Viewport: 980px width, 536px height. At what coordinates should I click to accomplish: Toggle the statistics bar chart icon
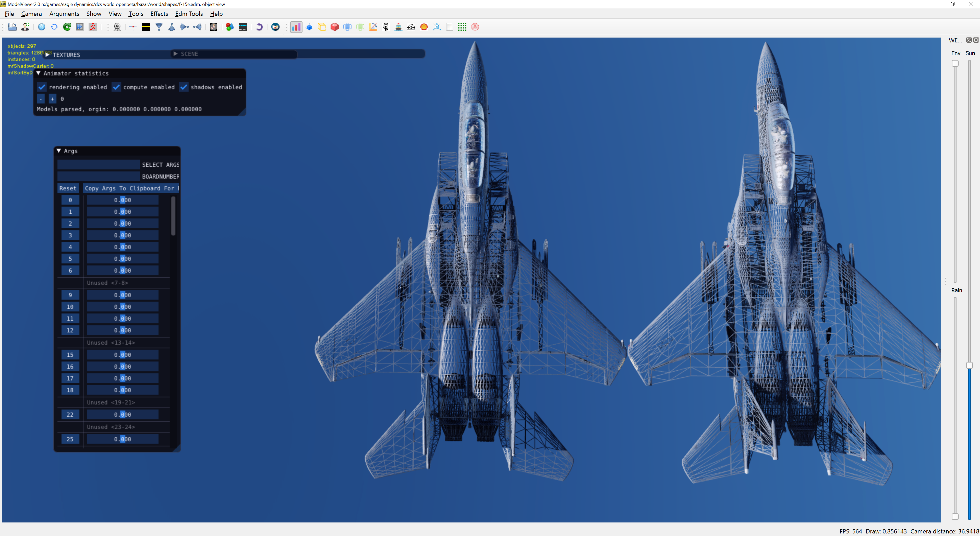pos(296,27)
